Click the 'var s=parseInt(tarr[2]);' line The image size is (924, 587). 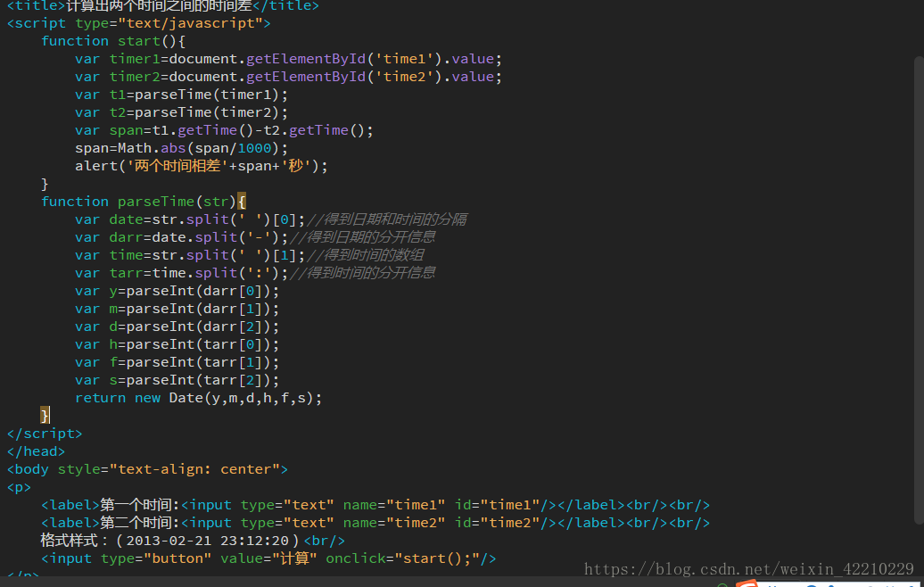[x=177, y=380]
